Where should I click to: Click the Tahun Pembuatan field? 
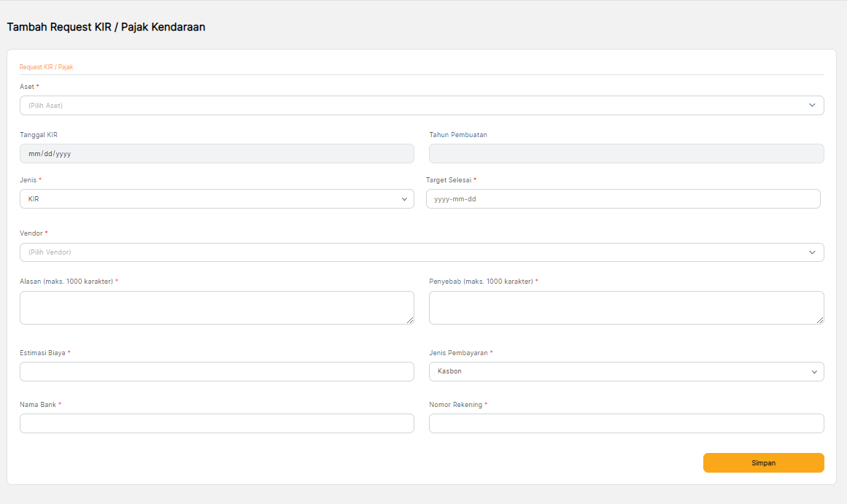(x=626, y=154)
